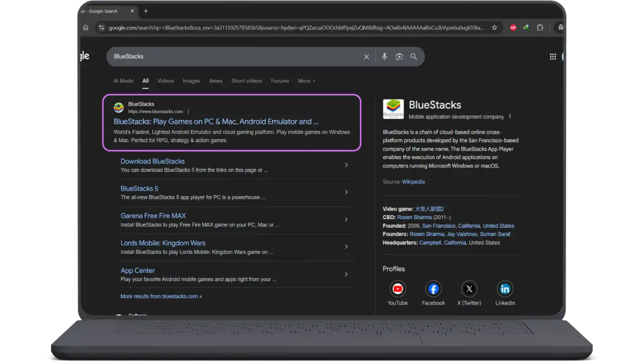This screenshot has height=362, width=644.
Task: Open BlueStacks LinkedIn profile icon
Action: coord(505,289)
